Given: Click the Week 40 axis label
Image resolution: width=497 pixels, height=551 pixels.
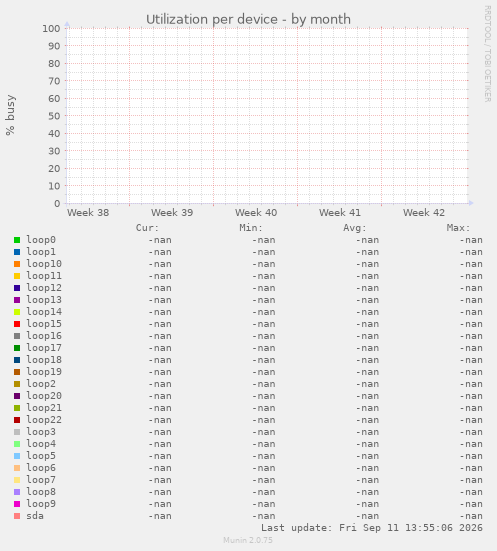Looking at the screenshot, I should pyautogui.click(x=256, y=213).
